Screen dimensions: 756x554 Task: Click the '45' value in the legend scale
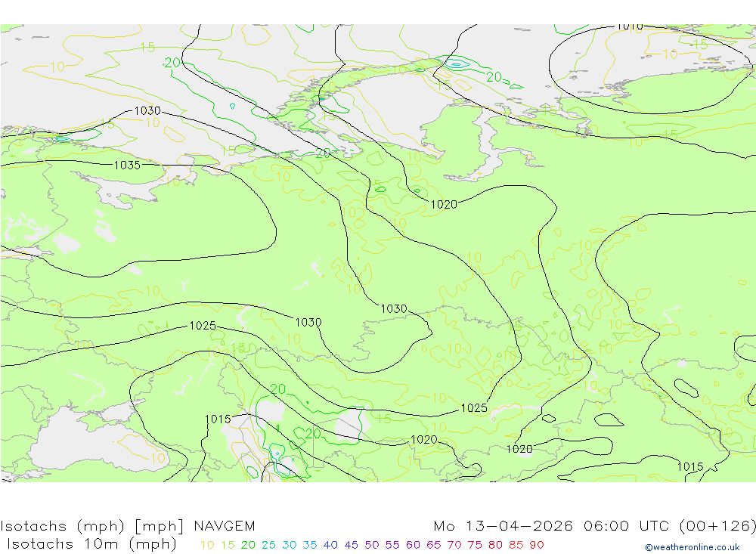point(351,545)
